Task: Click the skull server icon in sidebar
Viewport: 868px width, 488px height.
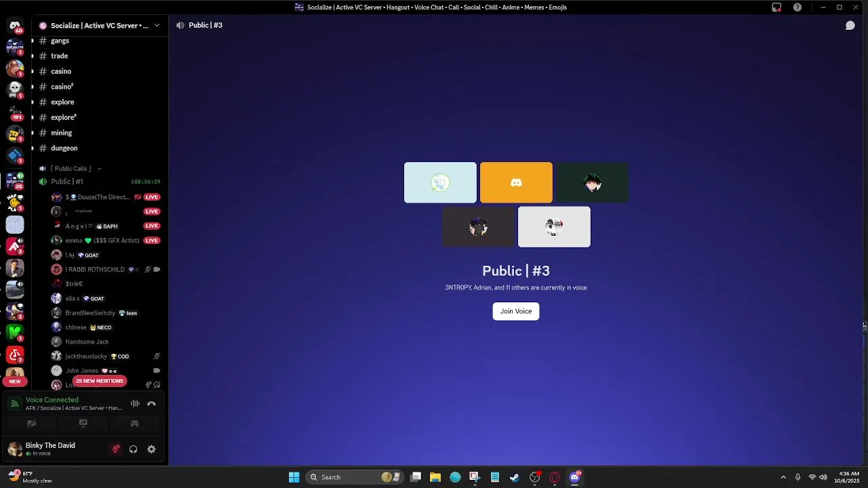Action: 15,89
